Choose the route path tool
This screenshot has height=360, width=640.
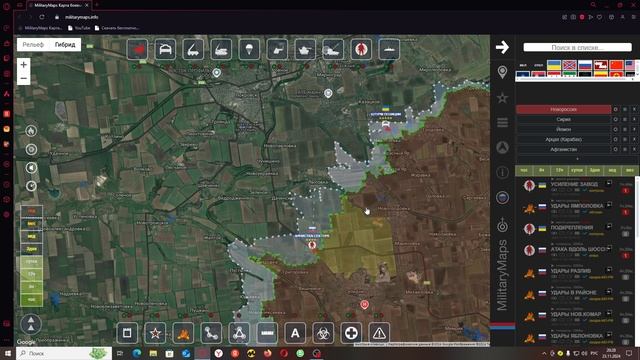point(211,333)
